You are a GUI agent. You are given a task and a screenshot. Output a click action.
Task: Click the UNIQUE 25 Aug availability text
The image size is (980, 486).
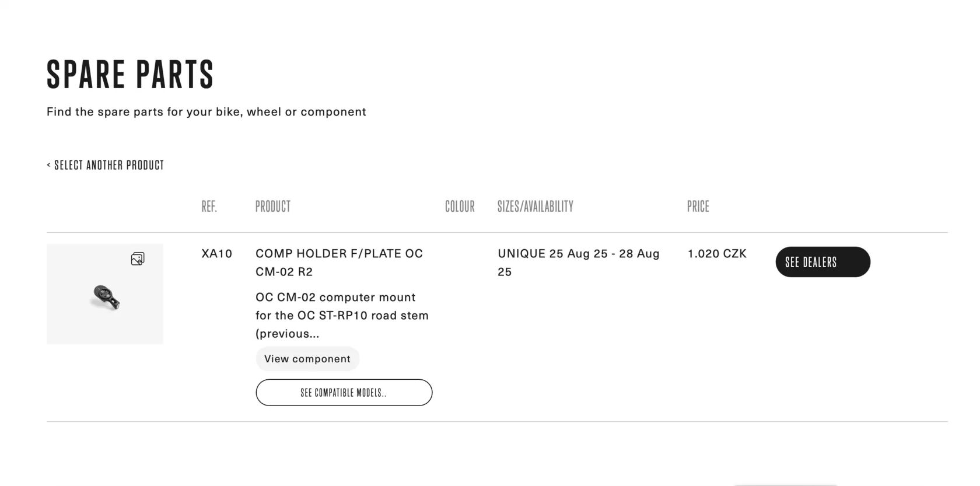click(x=579, y=263)
